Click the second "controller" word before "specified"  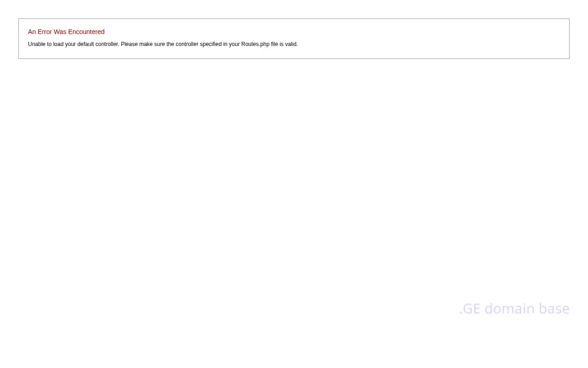point(187,44)
